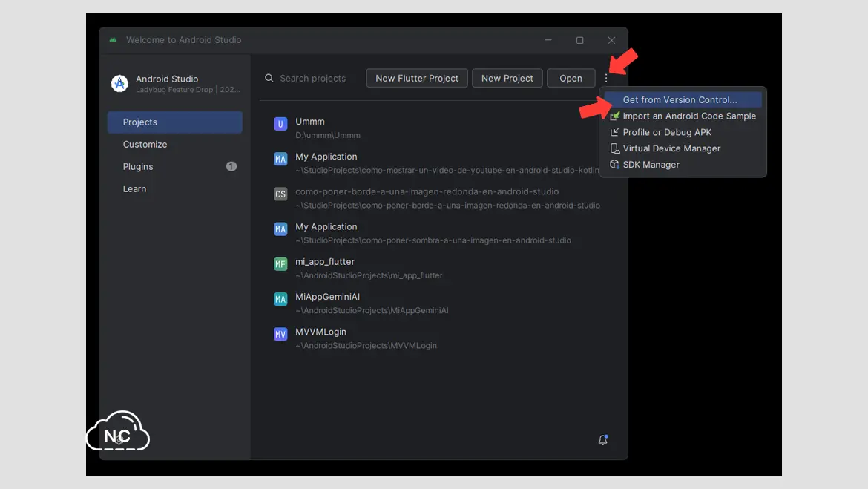Click the title bar Android logo icon
Image resolution: width=868 pixels, height=489 pixels.
(113, 40)
